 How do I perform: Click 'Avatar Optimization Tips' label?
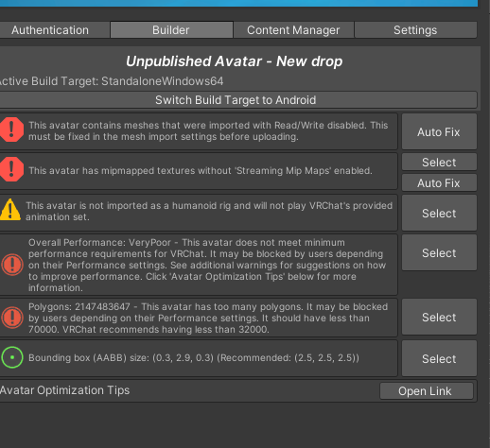[64, 390]
